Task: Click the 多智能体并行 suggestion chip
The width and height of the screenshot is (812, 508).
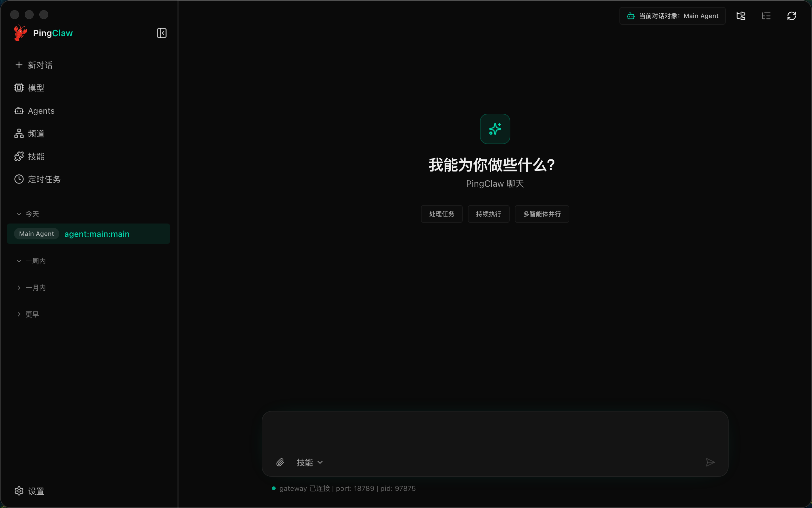Action: (x=542, y=214)
